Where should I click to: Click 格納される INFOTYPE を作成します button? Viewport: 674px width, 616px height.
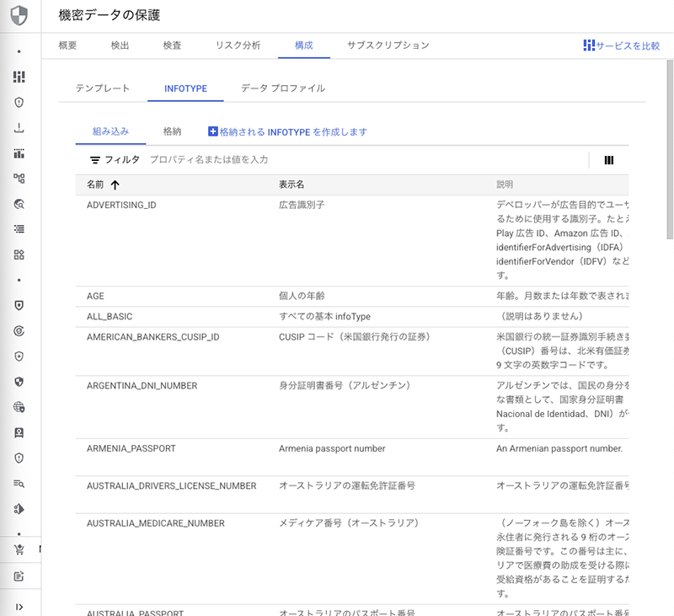[x=287, y=132]
